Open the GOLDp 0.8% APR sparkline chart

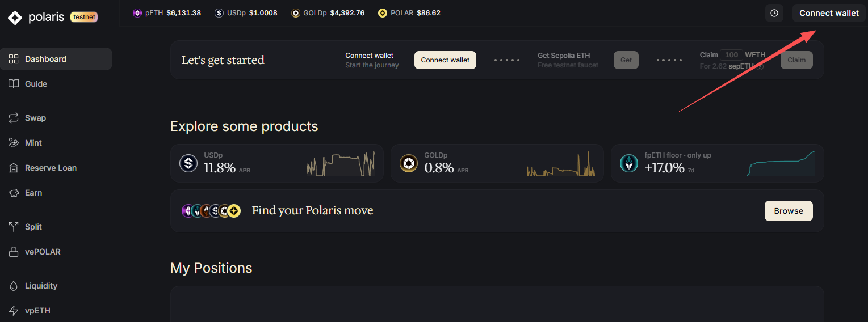coord(561,163)
